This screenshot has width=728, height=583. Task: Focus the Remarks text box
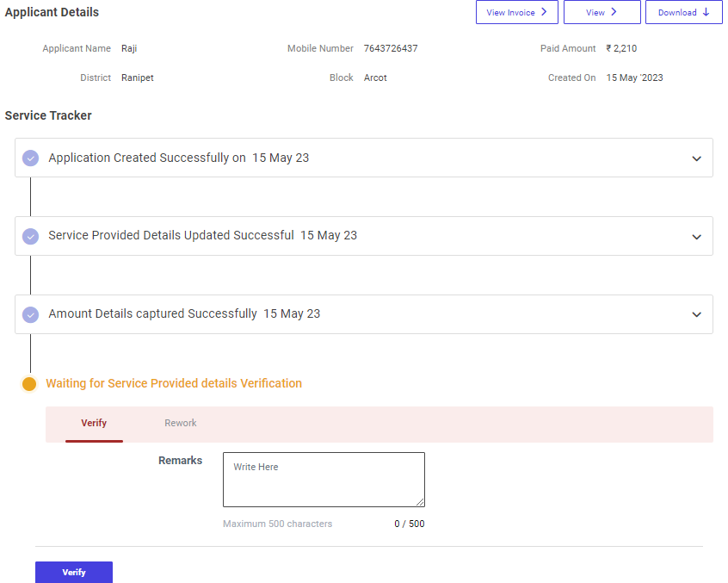324,480
